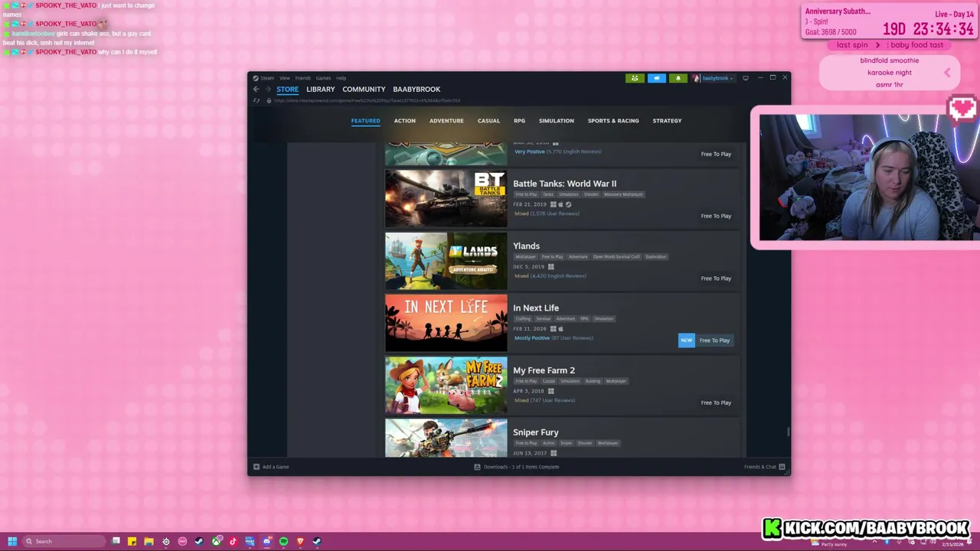Click Free To Play on Ylands row
980x551 pixels.
tap(716, 279)
